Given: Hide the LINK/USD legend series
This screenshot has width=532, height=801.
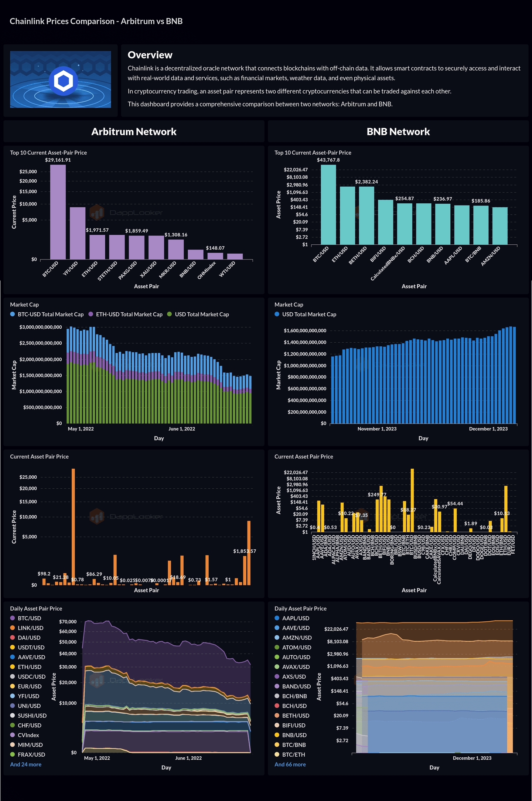Looking at the screenshot, I should [27, 628].
